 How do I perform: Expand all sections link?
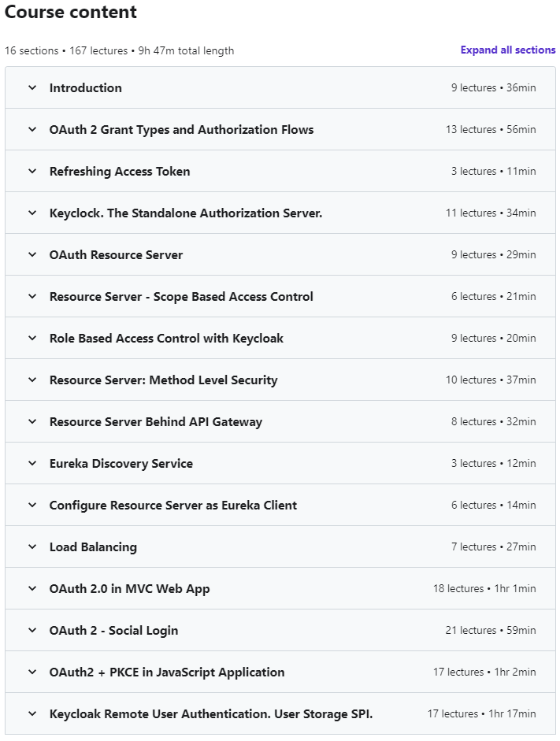[x=508, y=50]
